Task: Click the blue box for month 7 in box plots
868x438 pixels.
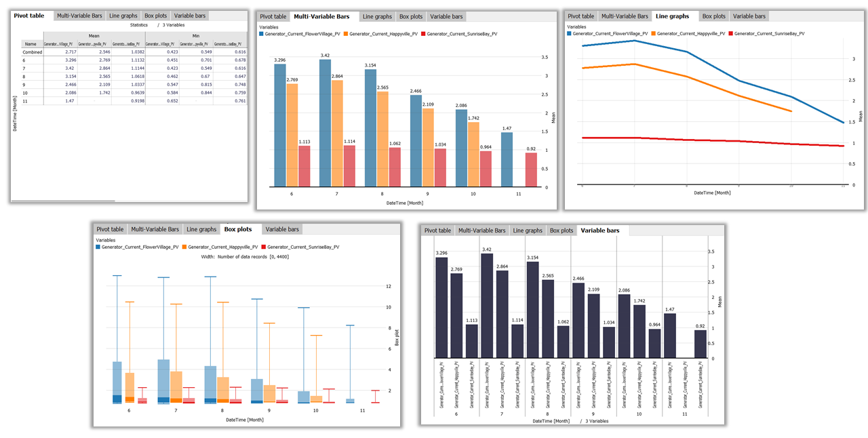Action: [x=163, y=380]
